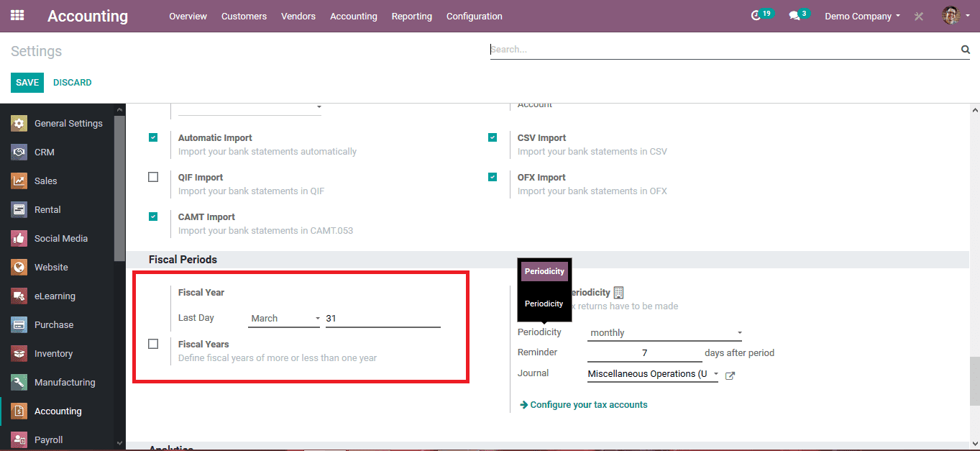Open the Periodicity dropdown showing monthly
Image resolution: width=980 pixels, height=451 pixels.
point(665,333)
